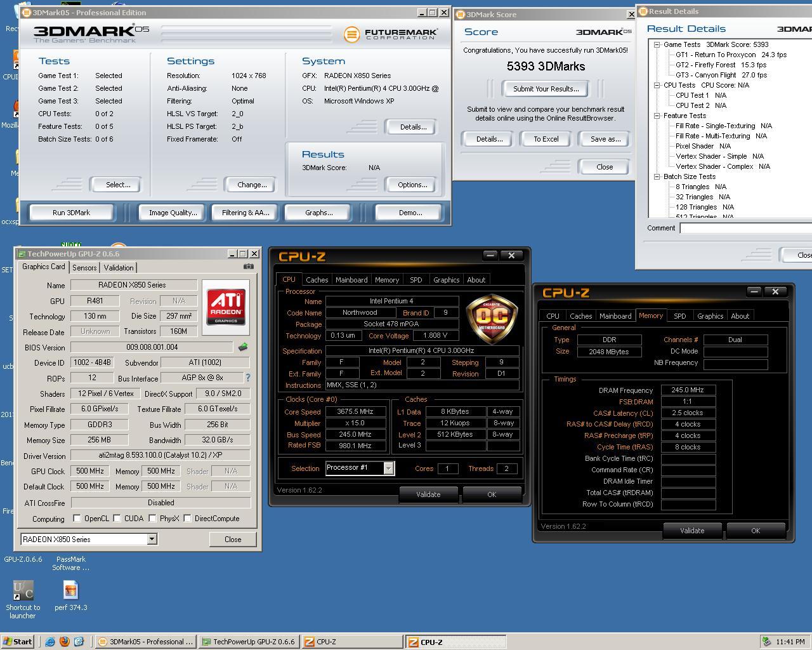Open the 'perf 374.3' desktop file icon

pyautogui.click(x=70, y=597)
